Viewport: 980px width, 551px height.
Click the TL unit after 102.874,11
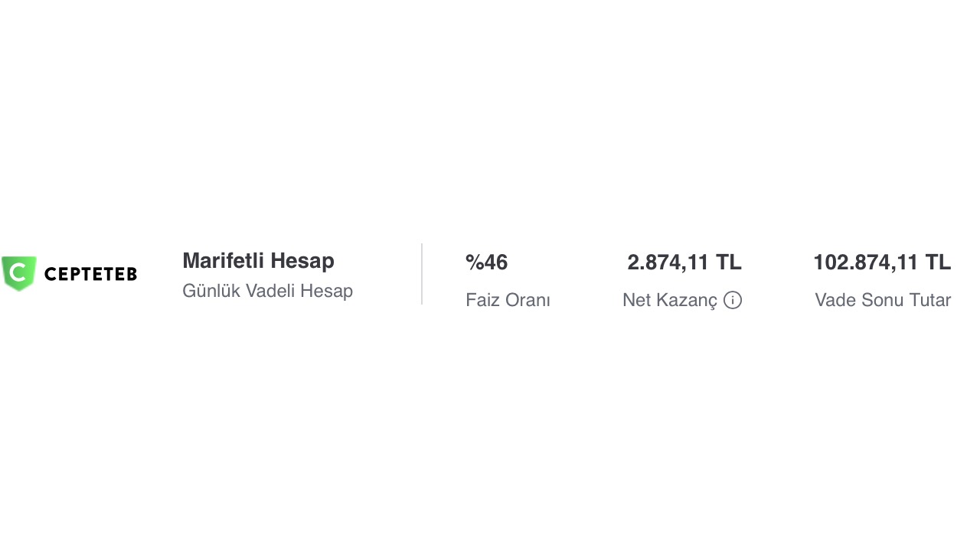938,262
